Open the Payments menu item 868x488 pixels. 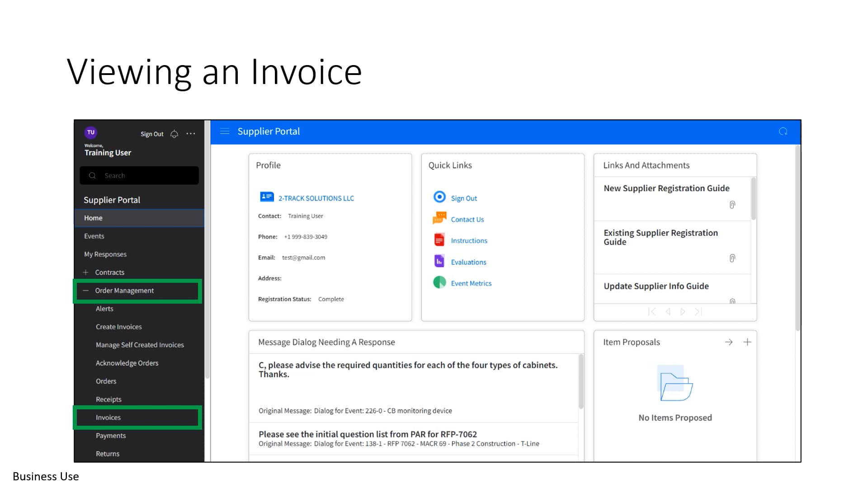110,435
